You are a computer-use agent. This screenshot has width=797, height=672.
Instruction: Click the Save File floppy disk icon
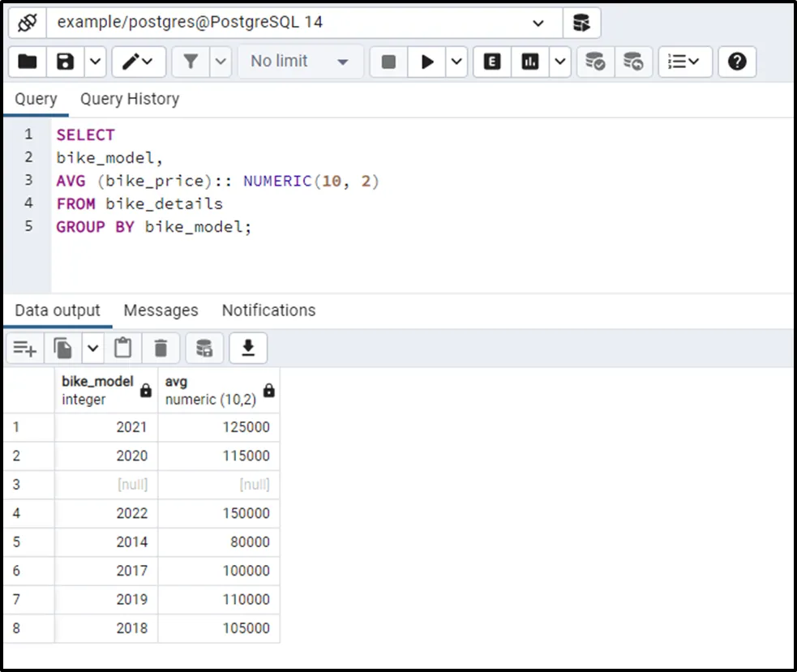[66, 62]
